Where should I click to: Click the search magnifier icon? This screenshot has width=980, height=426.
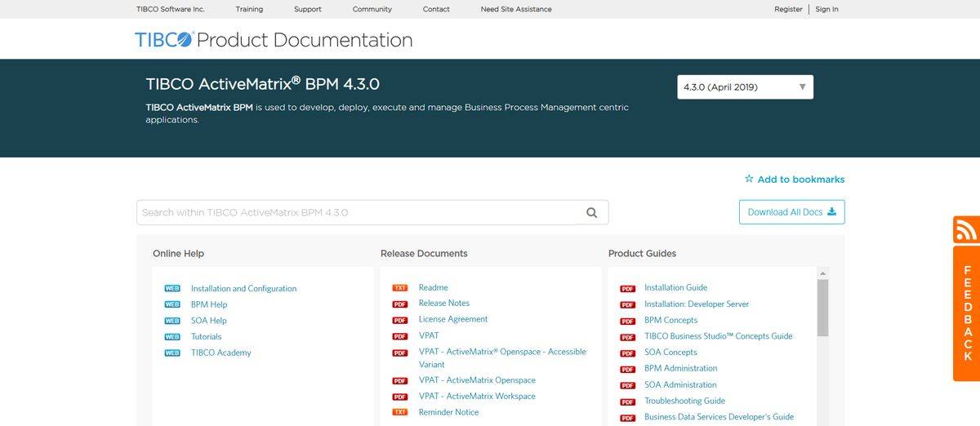(x=592, y=213)
